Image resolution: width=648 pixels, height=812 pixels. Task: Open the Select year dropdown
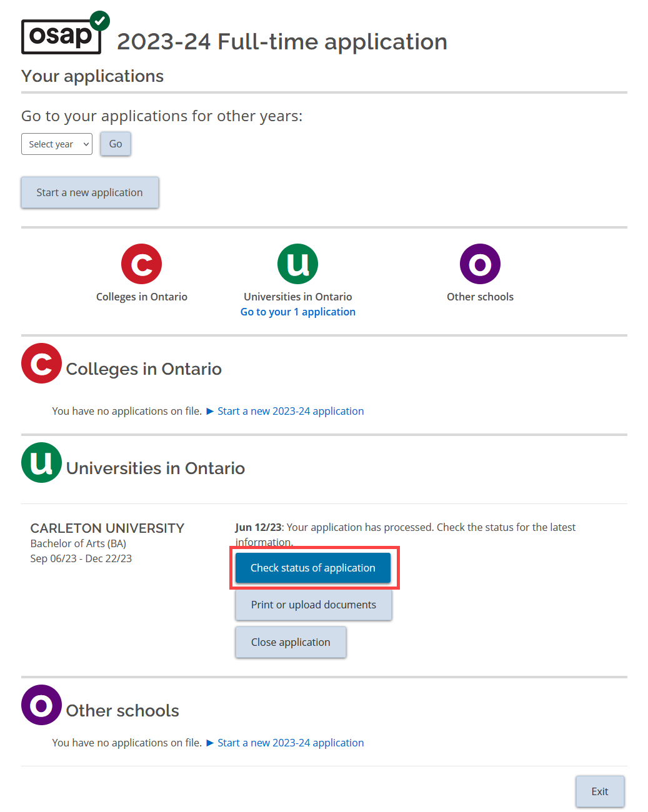pyautogui.click(x=56, y=144)
